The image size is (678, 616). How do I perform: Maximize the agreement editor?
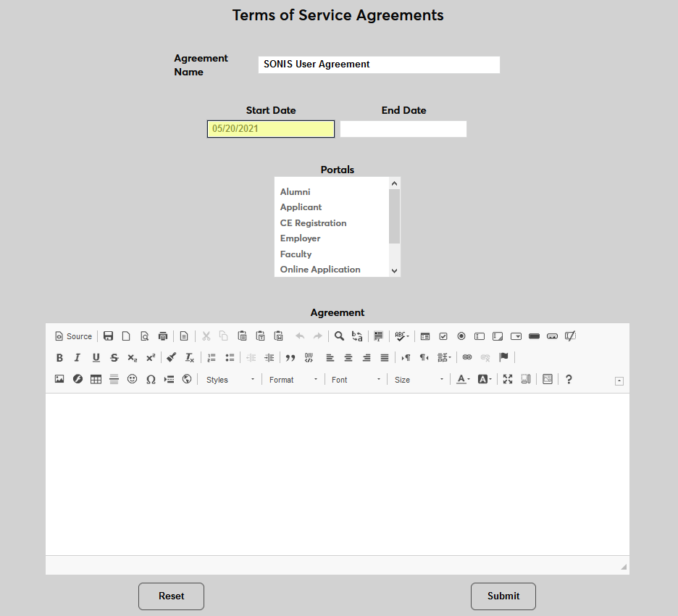tap(507, 378)
